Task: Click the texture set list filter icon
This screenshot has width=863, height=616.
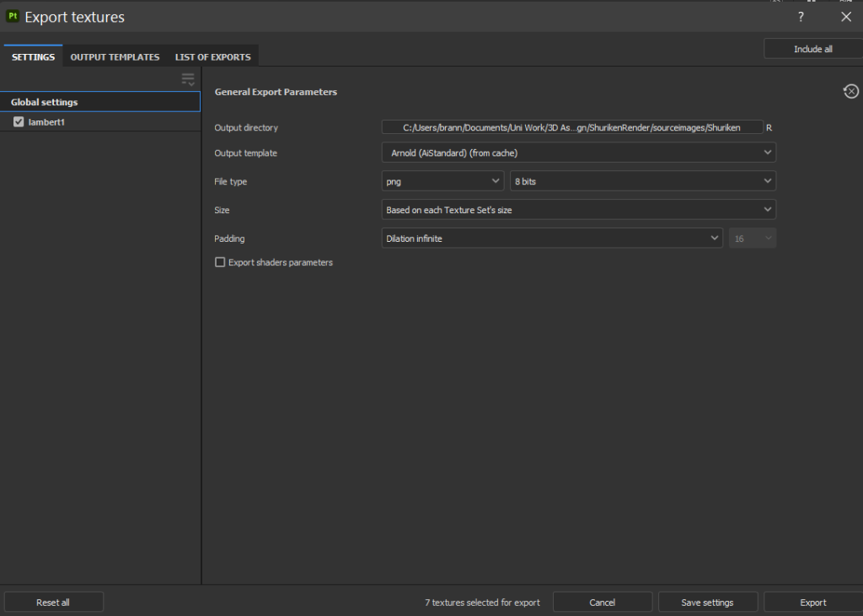Action: coord(188,80)
